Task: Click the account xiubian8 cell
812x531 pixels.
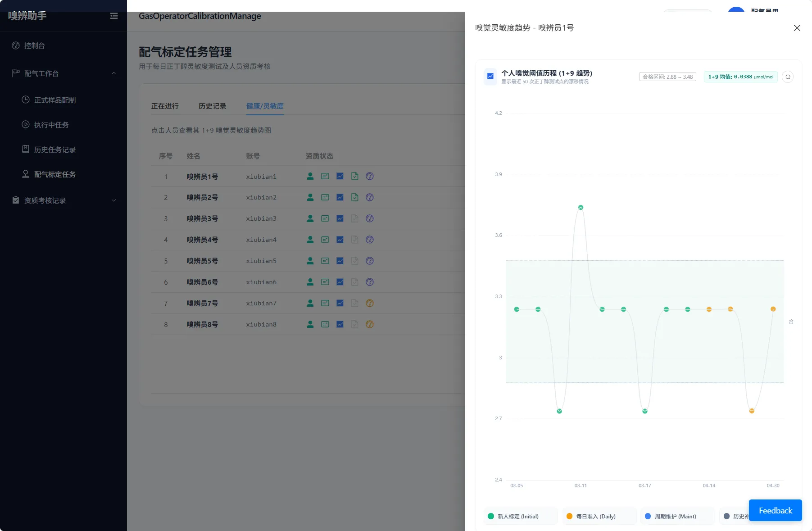Action: (x=261, y=324)
